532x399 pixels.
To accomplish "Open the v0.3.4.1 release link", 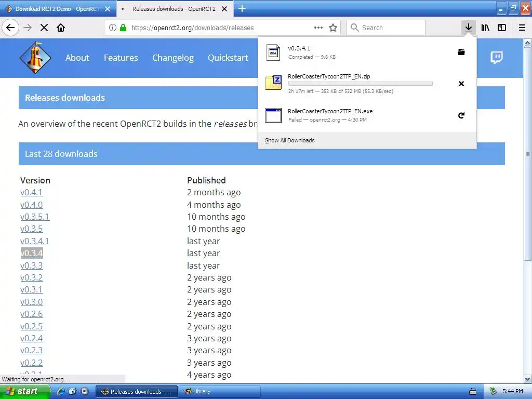I will pos(35,241).
